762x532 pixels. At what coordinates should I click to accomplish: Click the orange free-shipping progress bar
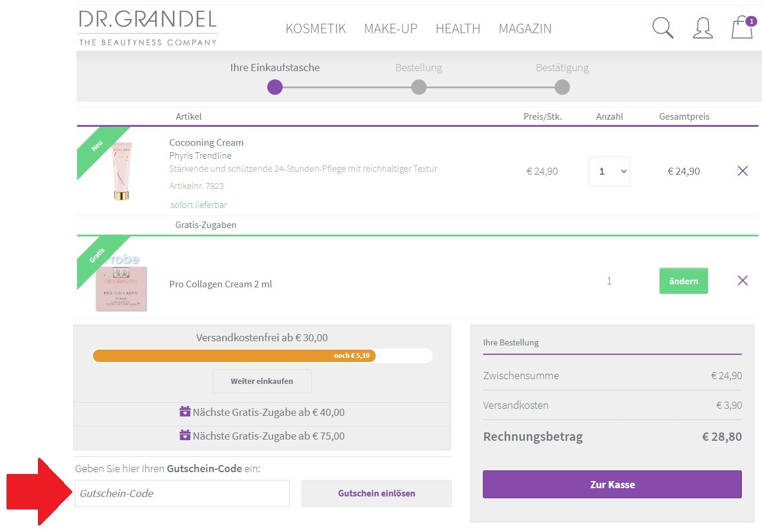tap(234, 355)
